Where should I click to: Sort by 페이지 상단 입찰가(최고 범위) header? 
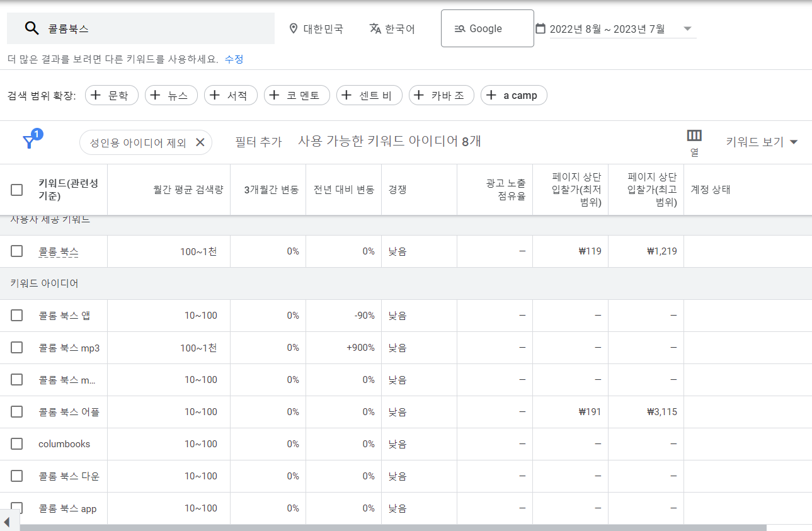pyautogui.click(x=652, y=190)
